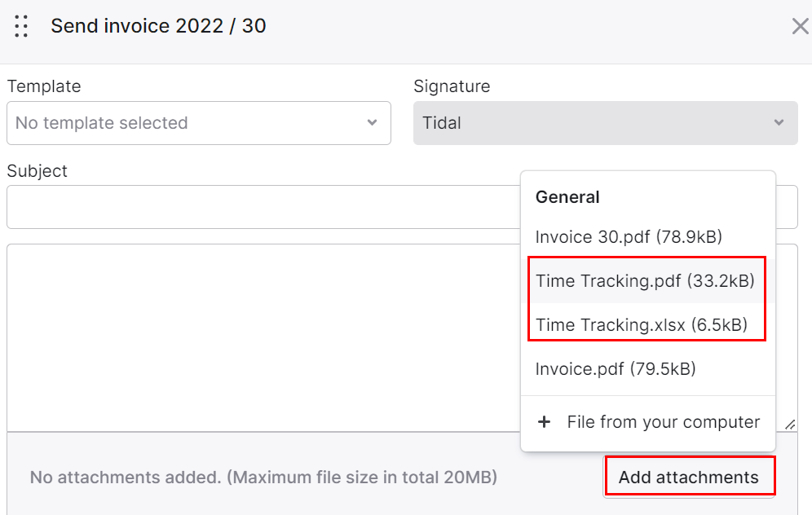
Task: Click into the Subject input field
Action: pos(263,207)
